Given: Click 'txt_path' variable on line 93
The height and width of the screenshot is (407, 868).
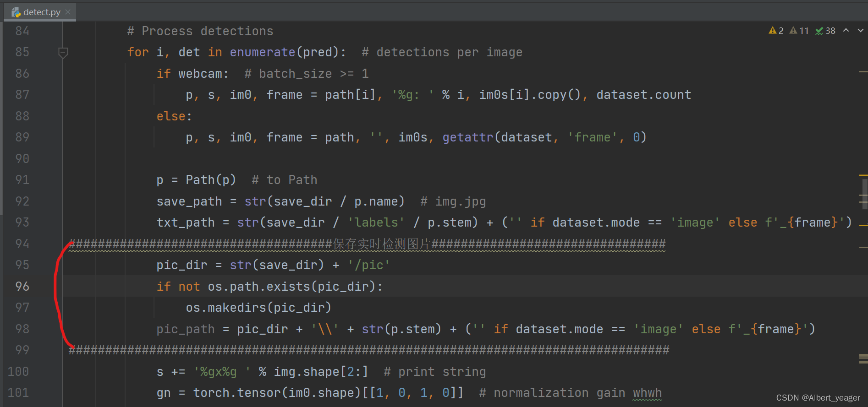Looking at the screenshot, I should [186, 222].
